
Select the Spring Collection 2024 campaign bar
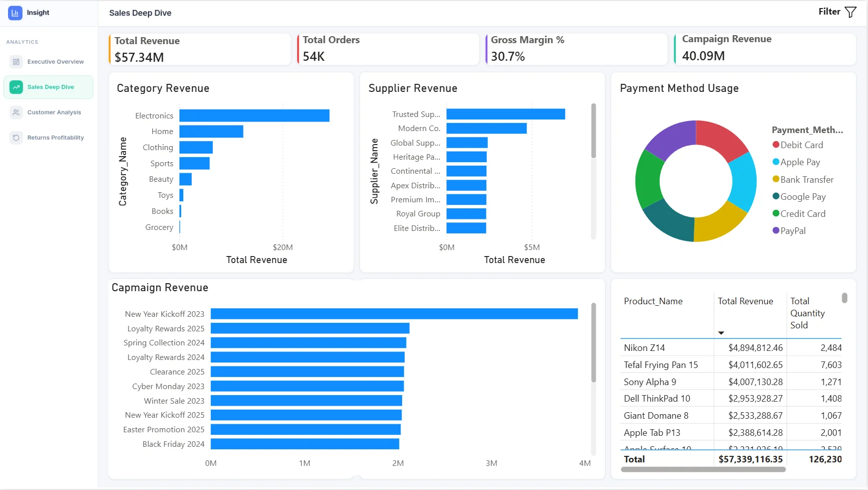coord(308,342)
